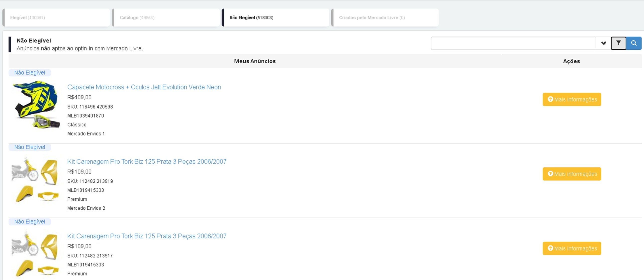The image size is (644, 280).
Task: Click the motocross helmet product thumbnail
Action: [36, 104]
